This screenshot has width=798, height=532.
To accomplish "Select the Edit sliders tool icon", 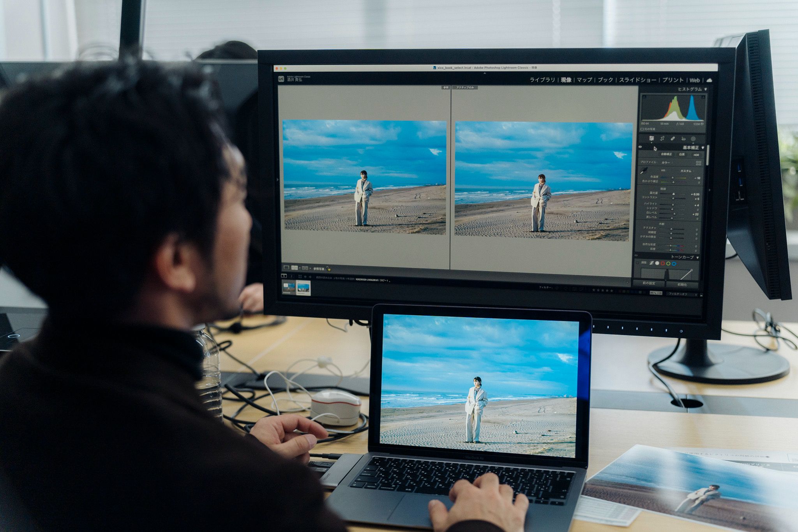I will (651, 139).
